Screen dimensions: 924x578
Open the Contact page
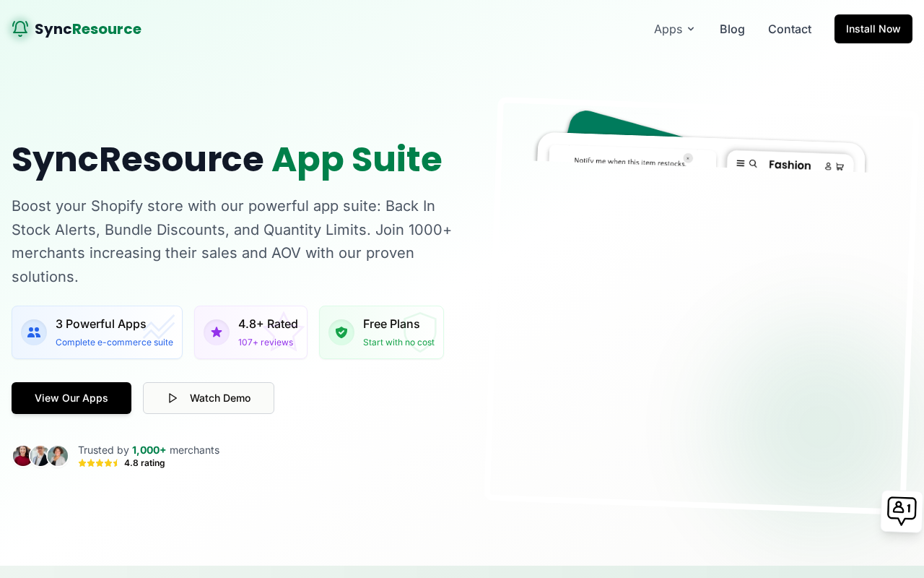(790, 29)
